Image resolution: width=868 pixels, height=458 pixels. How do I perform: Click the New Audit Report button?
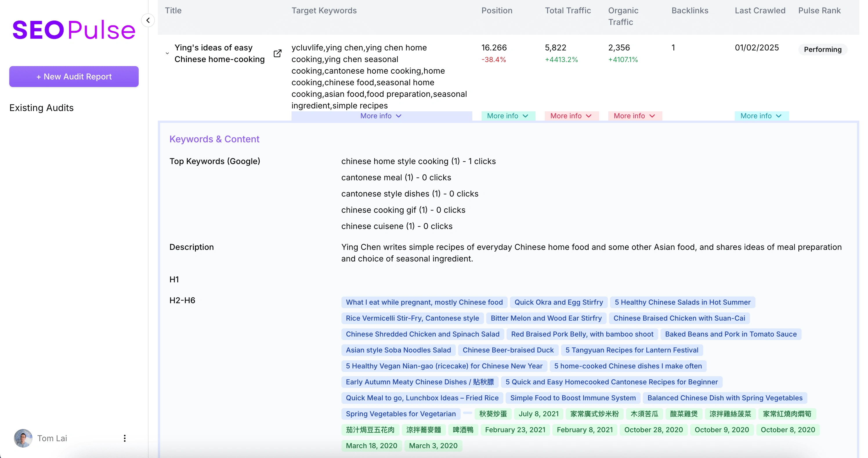coord(74,77)
